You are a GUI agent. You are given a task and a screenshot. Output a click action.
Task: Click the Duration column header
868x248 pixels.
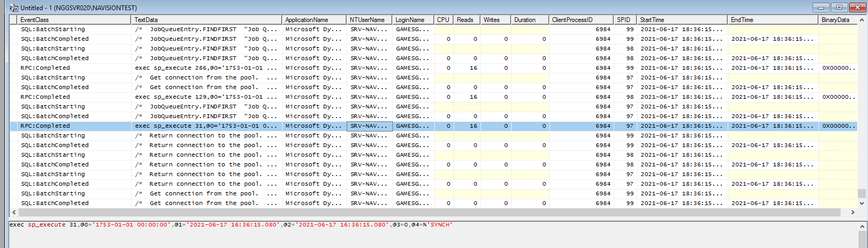525,20
